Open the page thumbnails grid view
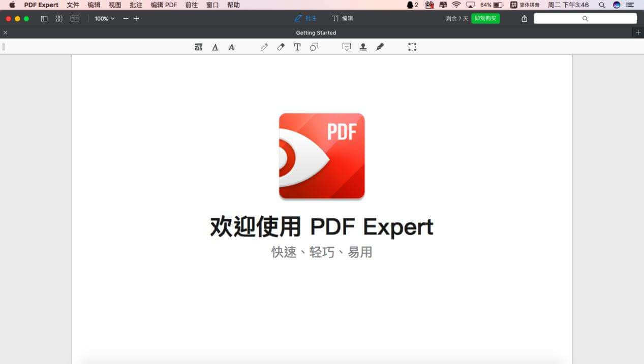 (59, 18)
